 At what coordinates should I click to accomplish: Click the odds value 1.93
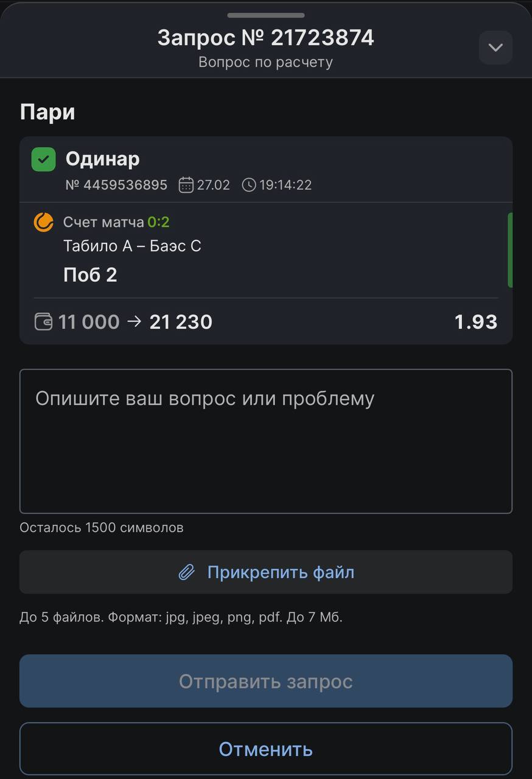[x=475, y=322]
